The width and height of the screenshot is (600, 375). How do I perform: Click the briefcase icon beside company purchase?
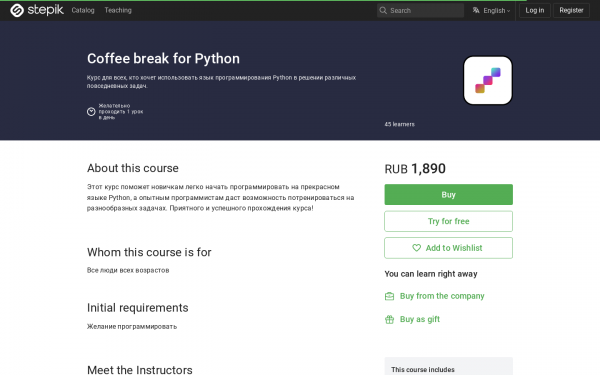click(x=390, y=296)
